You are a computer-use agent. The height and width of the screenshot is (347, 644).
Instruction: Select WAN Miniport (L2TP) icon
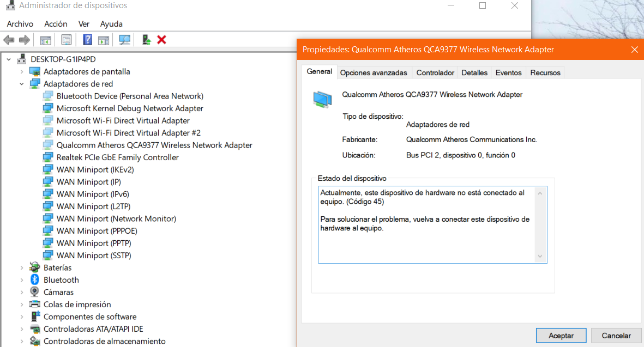pyautogui.click(x=48, y=206)
